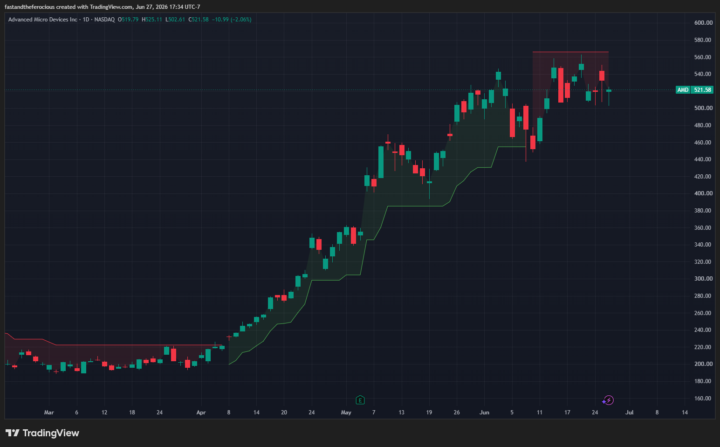
Task: Click the 320.00 price axis label
Action: (x=703, y=262)
